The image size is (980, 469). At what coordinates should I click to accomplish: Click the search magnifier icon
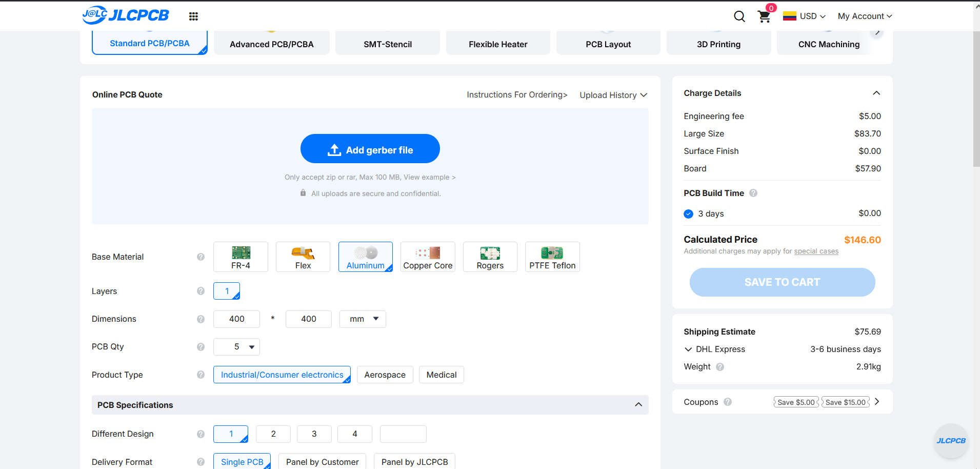pyautogui.click(x=739, y=16)
